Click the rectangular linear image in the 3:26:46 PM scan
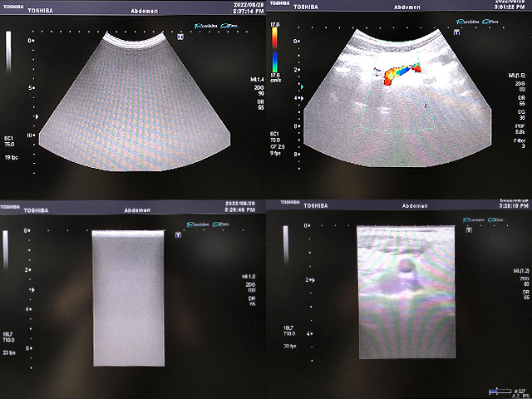 click(128, 298)
